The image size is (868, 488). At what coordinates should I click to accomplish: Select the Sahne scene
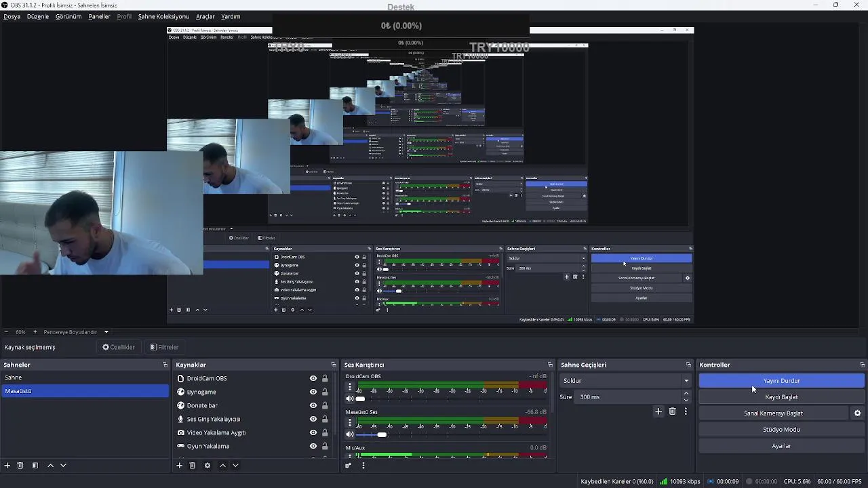coord(85,378)
